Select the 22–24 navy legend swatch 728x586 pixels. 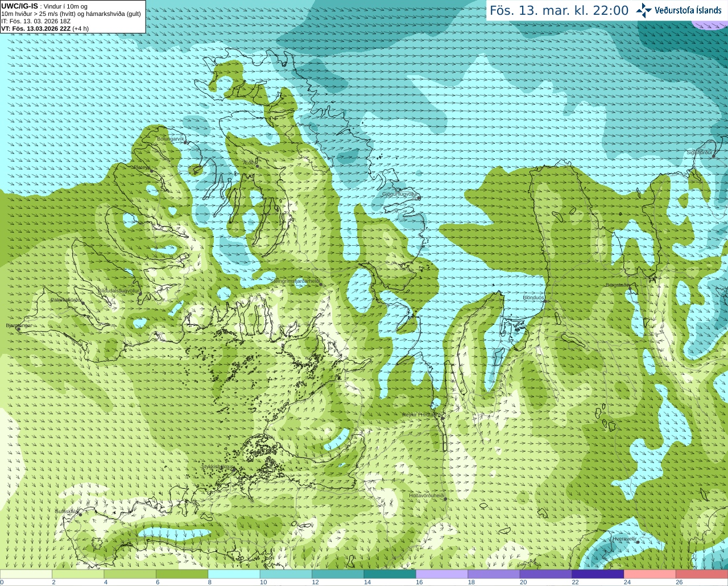coord(598,574)
